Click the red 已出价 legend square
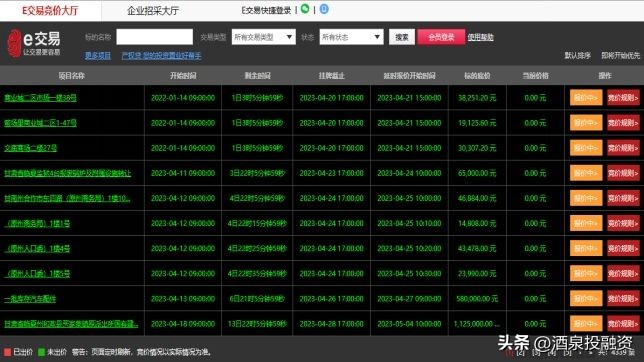Image resolution: width=644 pixels, height=362 pixels. click(7, 352)
